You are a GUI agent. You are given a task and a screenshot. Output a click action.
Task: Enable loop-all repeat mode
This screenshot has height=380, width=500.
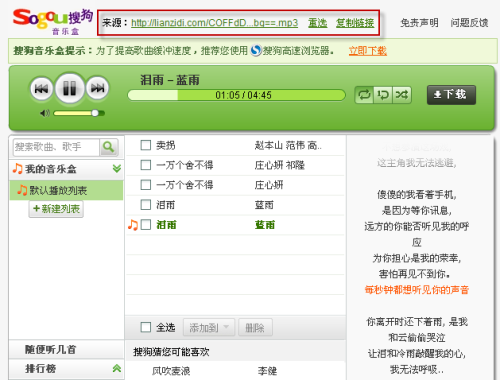(364, 95)
